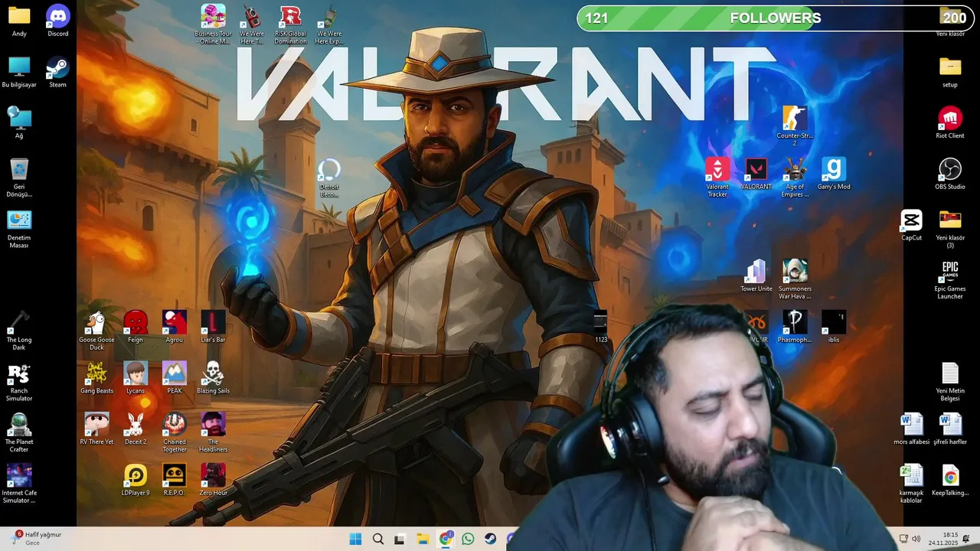The height and width of the screenshot is (551, 980).
Task: Open We Were Here T... shortcut
Action: click(x=252, y=24)
